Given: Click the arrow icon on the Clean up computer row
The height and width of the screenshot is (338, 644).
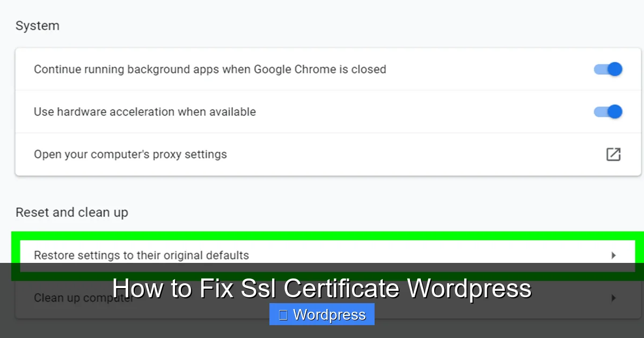Looking at the screenshot, I should coord(613,297).
